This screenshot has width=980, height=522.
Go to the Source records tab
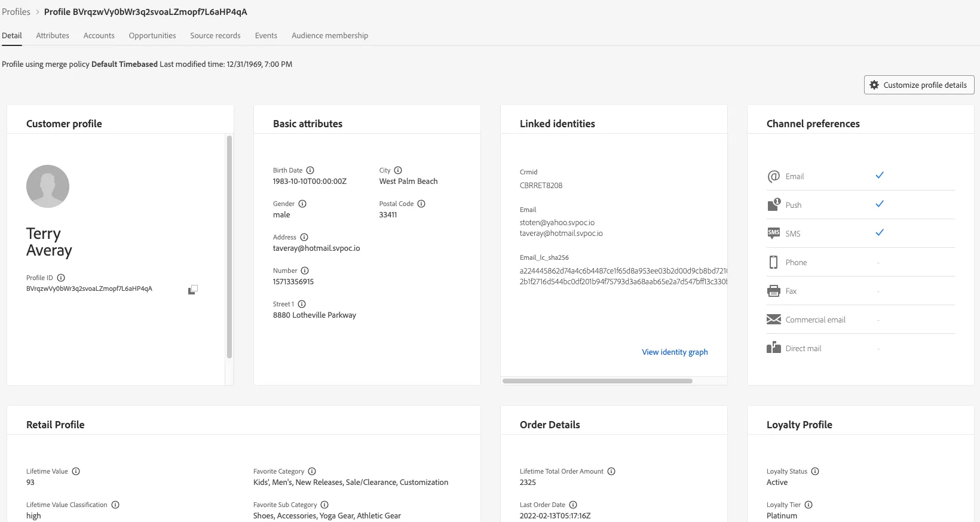click(215, 35)
